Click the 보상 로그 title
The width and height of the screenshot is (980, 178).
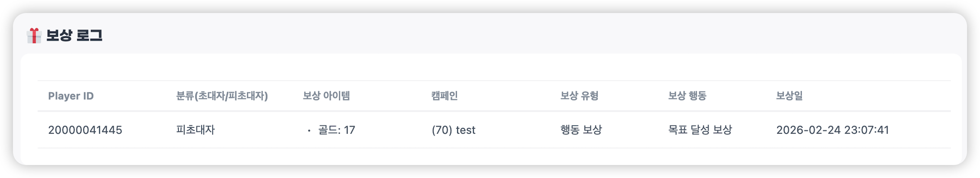coord(74,35)
